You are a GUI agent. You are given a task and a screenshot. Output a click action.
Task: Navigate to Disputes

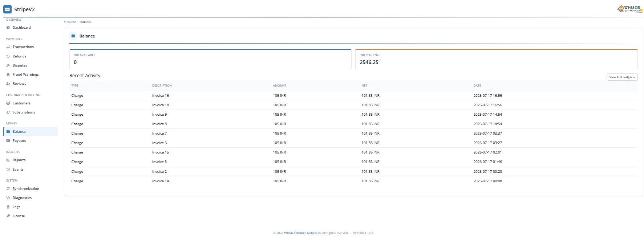click(31, 65)
